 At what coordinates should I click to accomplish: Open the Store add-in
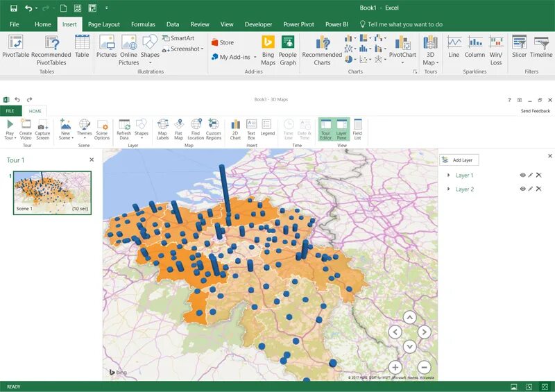[x=223, y=42]
